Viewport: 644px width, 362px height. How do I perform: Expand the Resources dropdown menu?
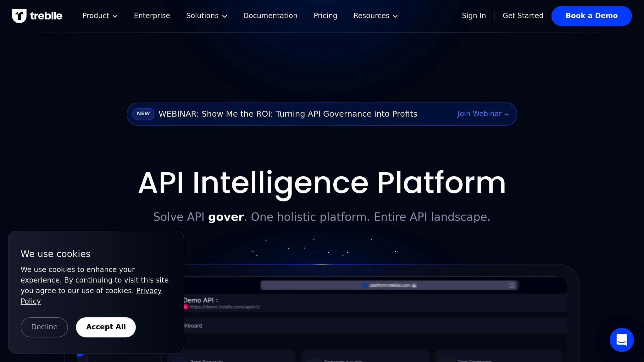(x=375, y=16)
